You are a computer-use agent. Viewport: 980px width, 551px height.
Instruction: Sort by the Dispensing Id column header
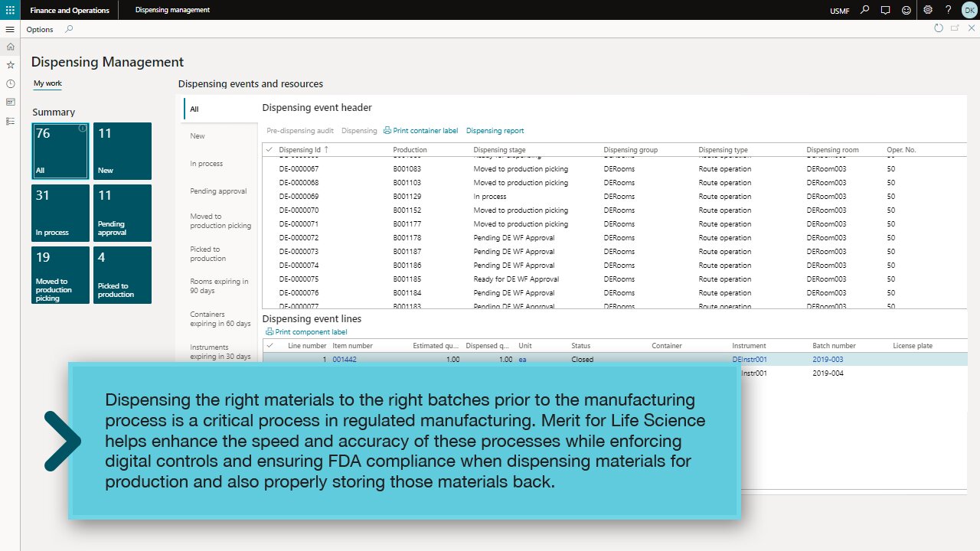pos(300,150)
